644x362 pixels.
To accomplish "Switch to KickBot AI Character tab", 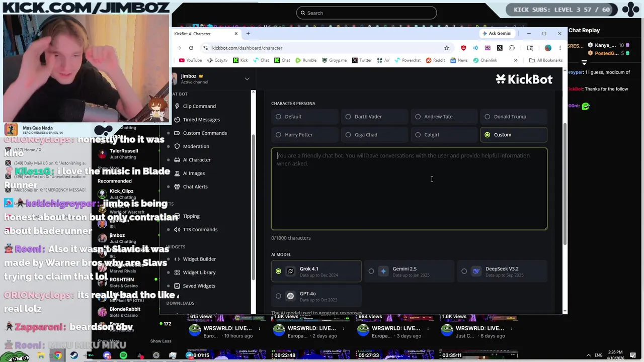I will tap(206, 34).
